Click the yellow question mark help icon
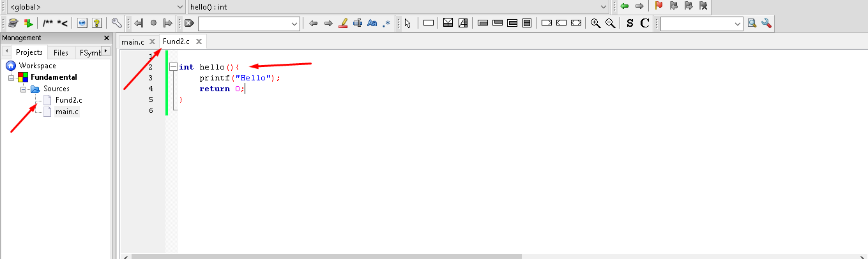868x259 pixels. tap(96, 23)
